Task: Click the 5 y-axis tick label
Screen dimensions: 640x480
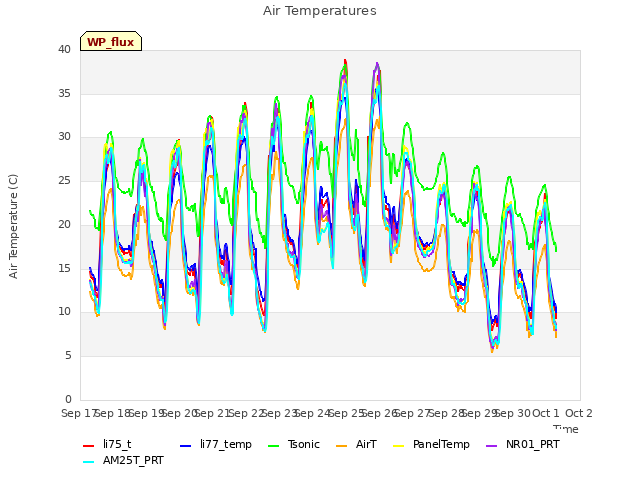Action: [x=68, y=356]
